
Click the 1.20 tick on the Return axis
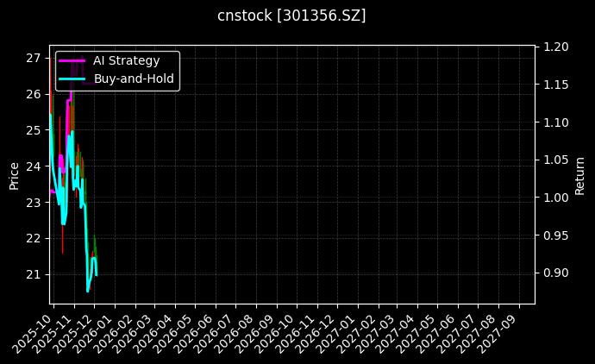coord(554,47)
